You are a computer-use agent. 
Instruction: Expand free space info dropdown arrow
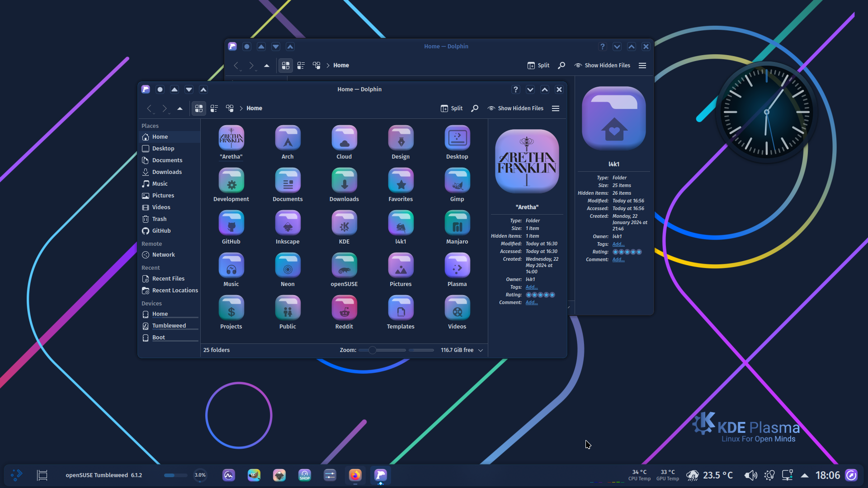[481, 350]
